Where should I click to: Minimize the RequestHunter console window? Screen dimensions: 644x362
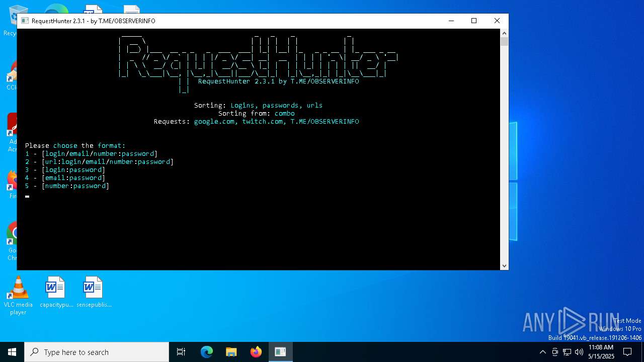[451, 21]
